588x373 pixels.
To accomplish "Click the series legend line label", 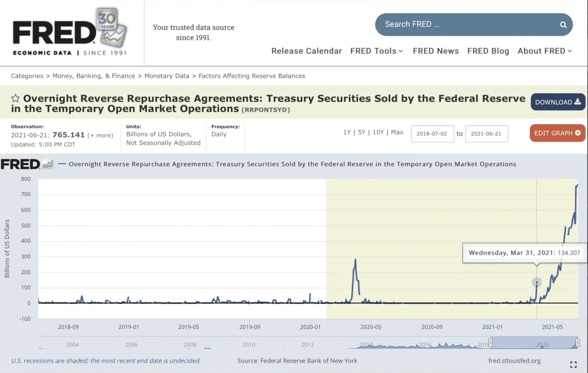I will point(292,164).
